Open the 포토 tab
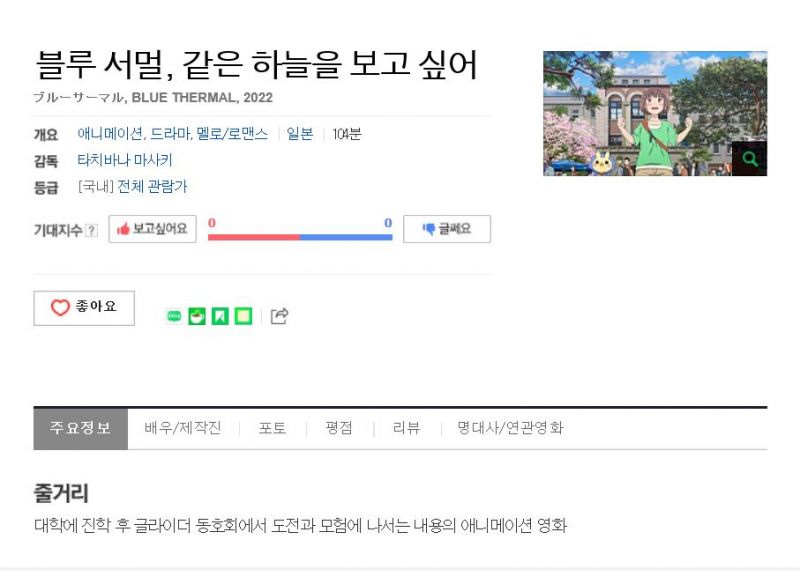This screenshot has width=800, height=584. pos(272,428)
